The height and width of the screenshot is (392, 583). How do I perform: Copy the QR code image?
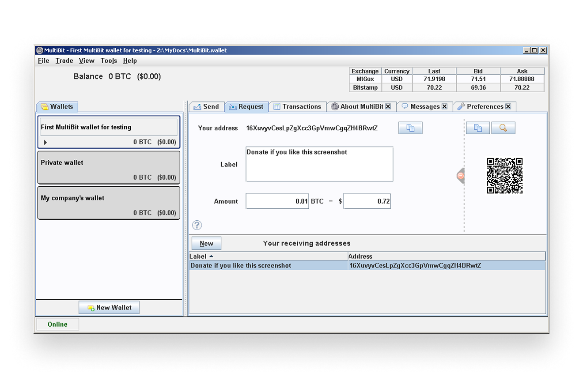pyautogui.click(x=478, y=128)
